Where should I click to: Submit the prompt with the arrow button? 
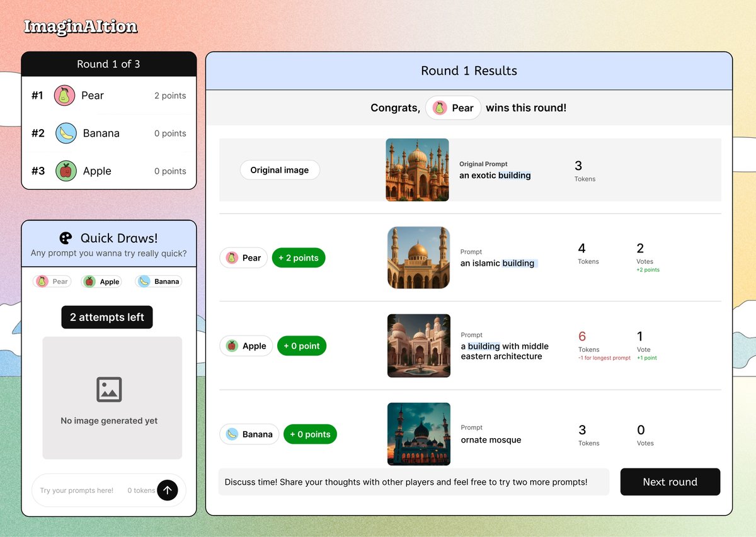(x=167, y=490)
